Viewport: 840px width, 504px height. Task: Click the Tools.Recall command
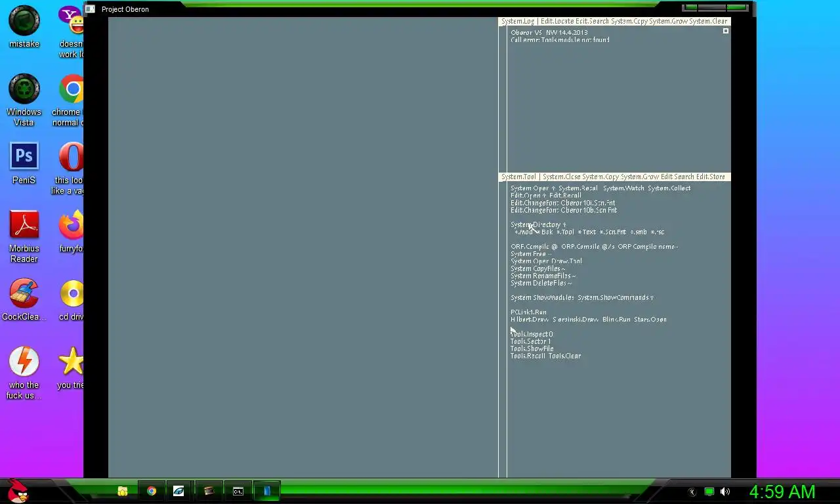click(528, 356)
